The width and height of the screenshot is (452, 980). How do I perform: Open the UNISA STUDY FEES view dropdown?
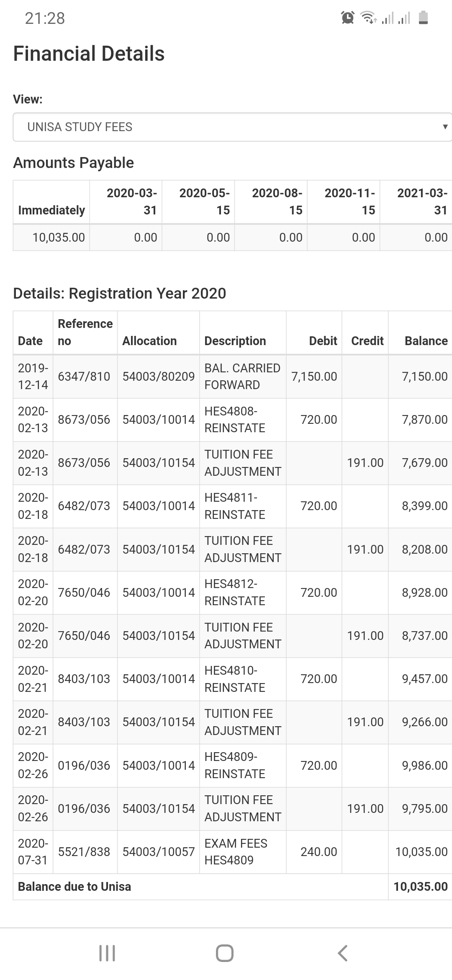(226, 127)
